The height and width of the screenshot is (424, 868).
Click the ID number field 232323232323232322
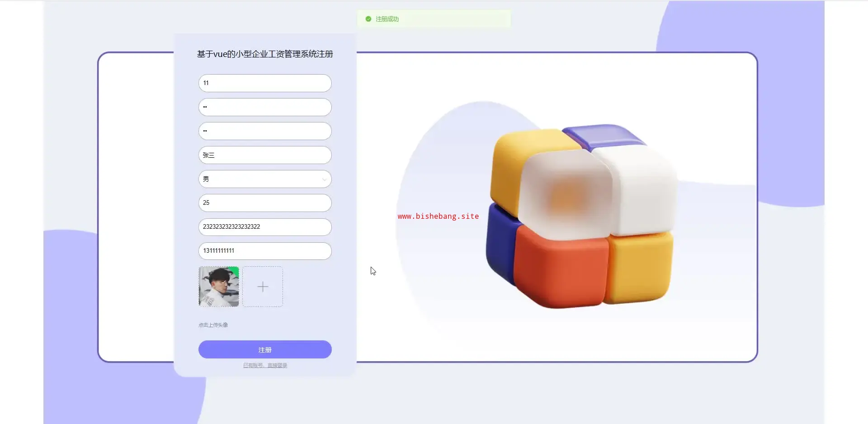[265, 227]
